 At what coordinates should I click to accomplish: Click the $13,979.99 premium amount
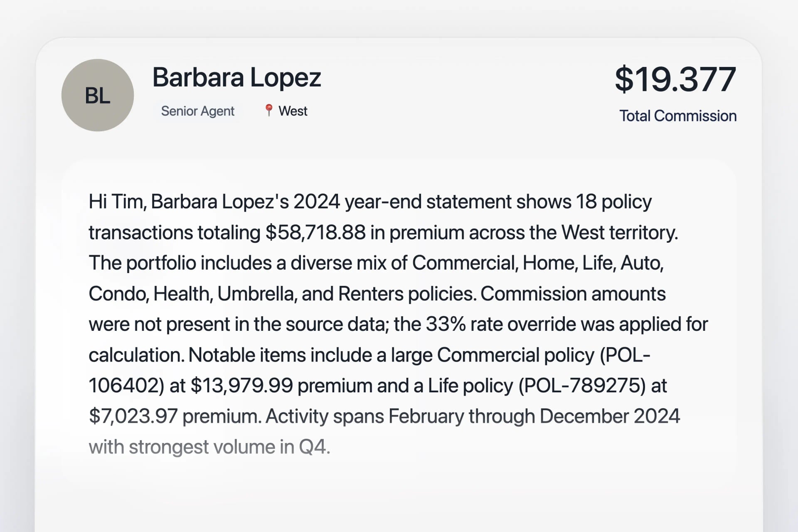point(241,386)
